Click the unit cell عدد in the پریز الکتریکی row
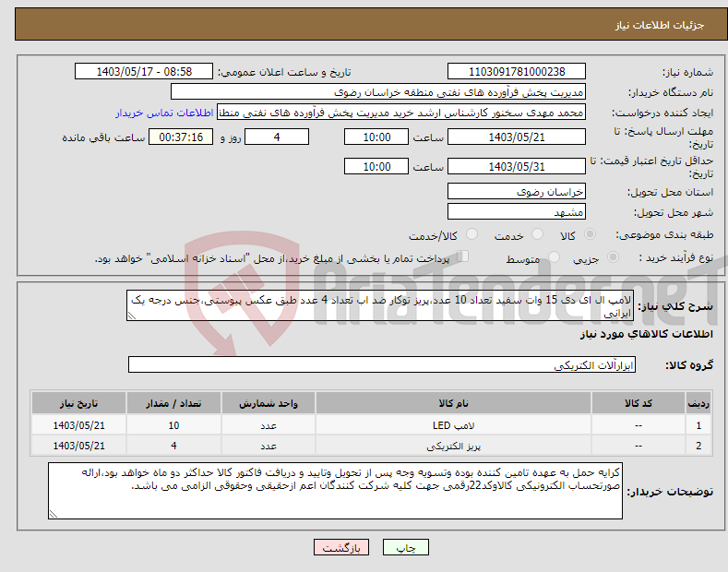 click(269, 446)
